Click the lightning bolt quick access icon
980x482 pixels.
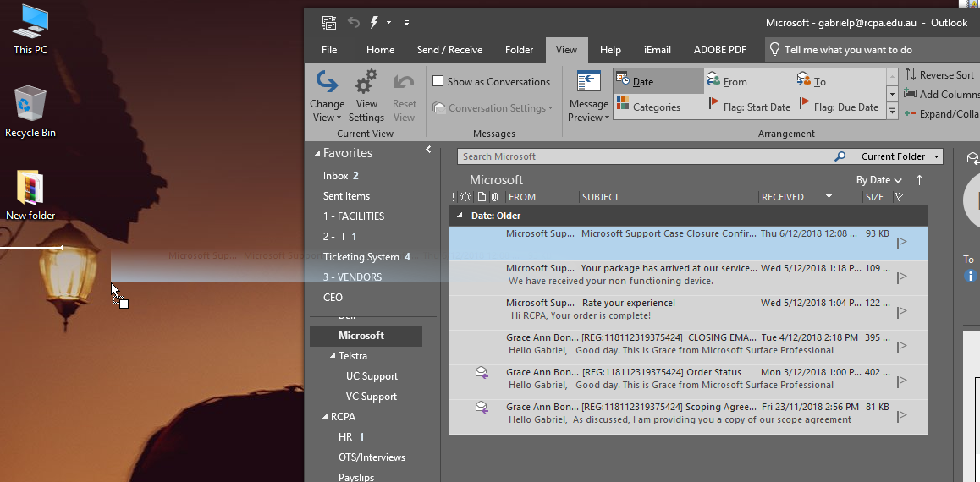(x=374, y=23)
